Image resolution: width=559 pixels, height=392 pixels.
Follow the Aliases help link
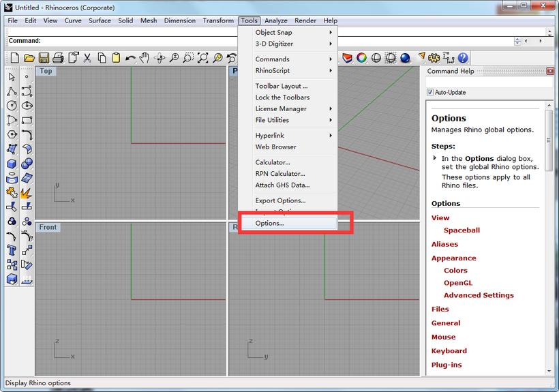(x=444, y=244)
